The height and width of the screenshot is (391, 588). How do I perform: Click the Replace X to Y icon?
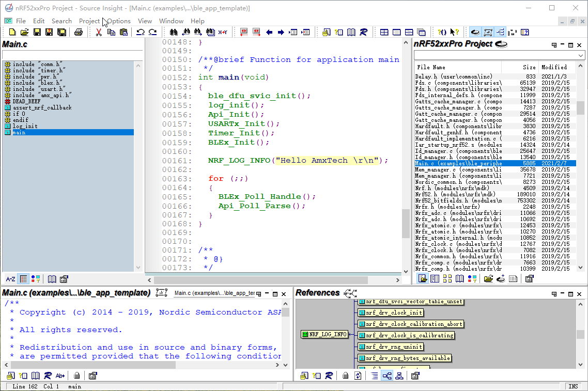pyautogui.click(x=223, y=32)
